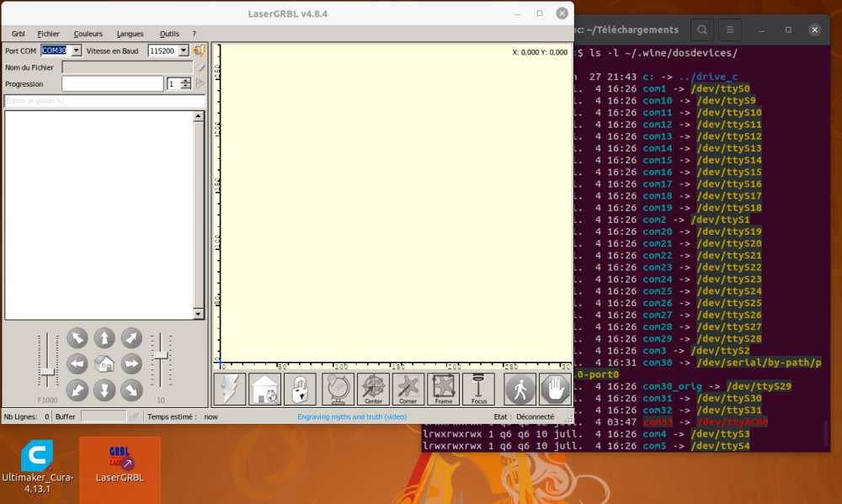This screenshot has width=842, height=504.
Task: Click the jog step size slider
Action: point(161,360)
